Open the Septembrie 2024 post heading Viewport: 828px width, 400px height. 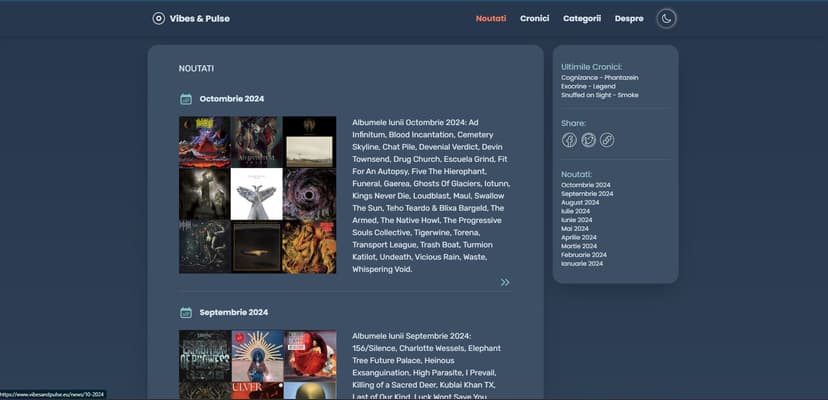(x=233, y=312)
